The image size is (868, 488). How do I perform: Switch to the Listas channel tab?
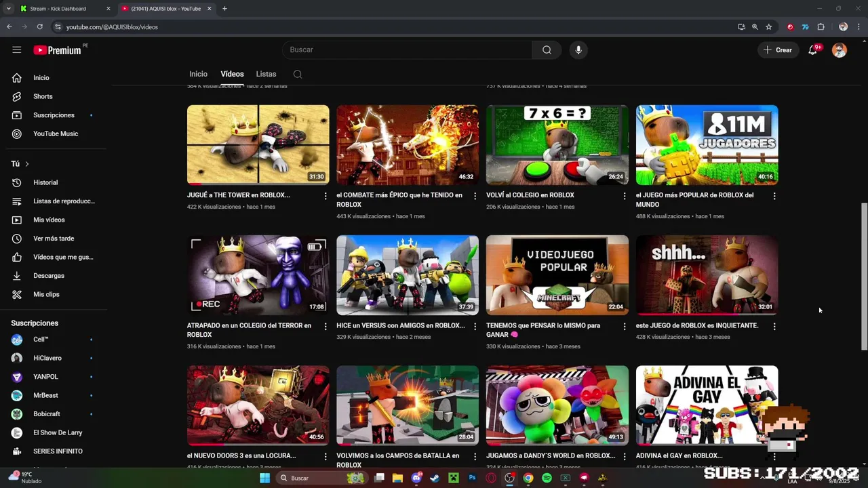[266, 74]
